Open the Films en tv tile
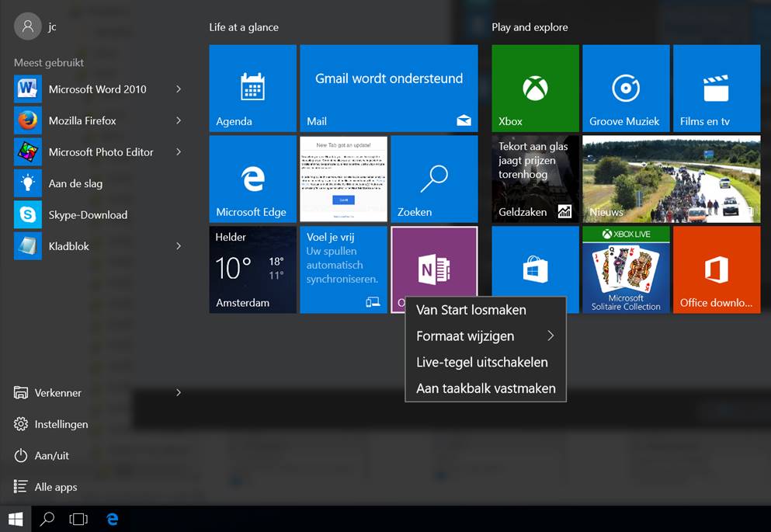This screenshot has width=771, height=532. pyautogui.click(x=715, y=88)
